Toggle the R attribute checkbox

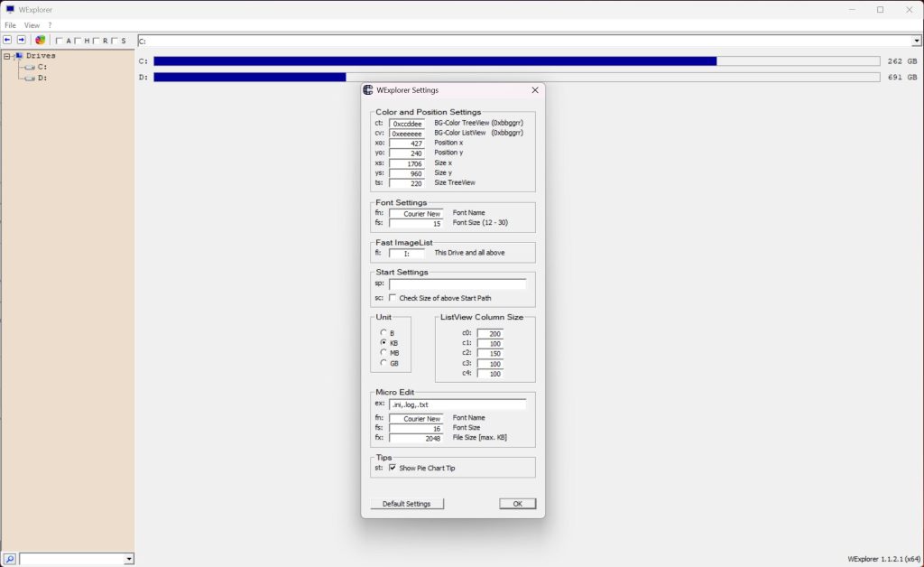tap(96, 41)
